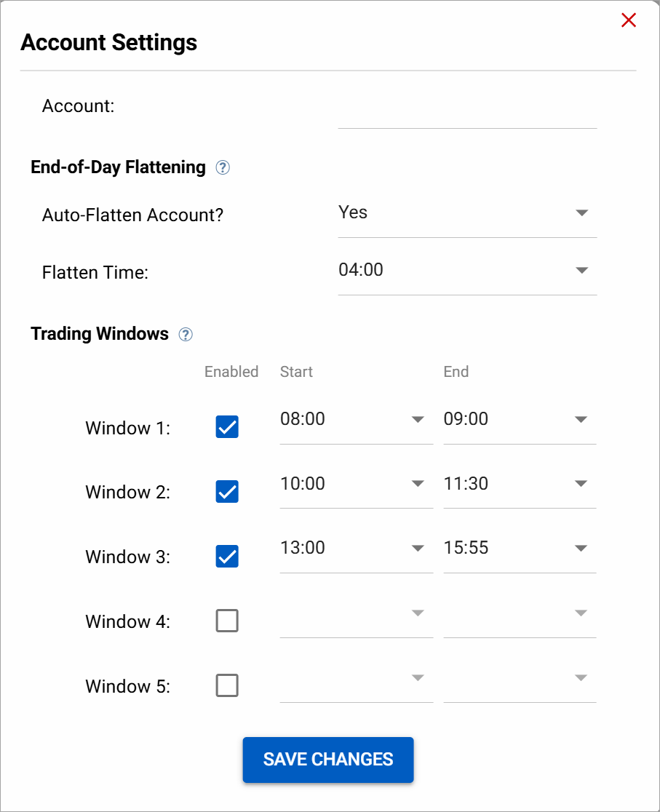Viewport: 660px width, 812px height.
Task: Open Window 5 end time dropdown
Action: [x=581, y=677]
